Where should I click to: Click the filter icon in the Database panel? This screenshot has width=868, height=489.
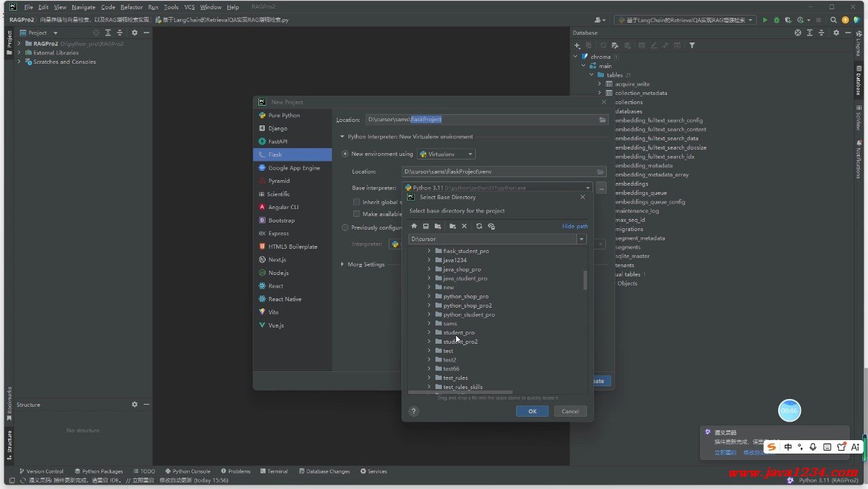click(692, 45)
